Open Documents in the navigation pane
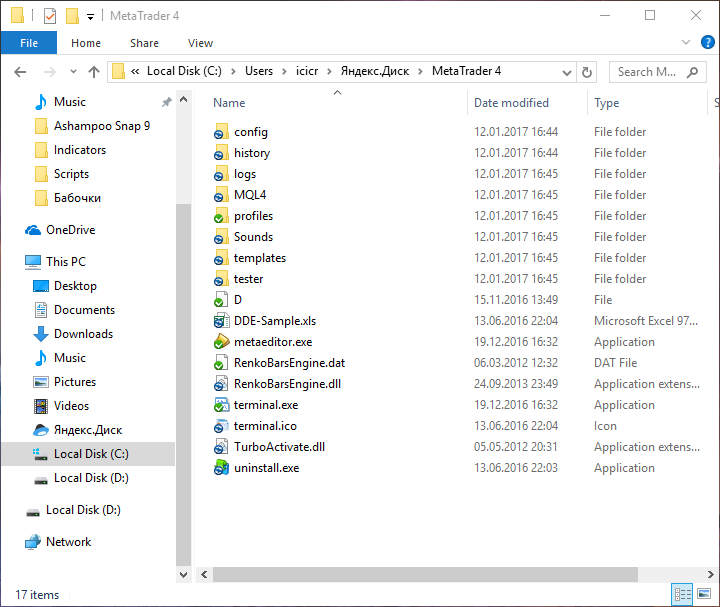 click(x=84, y=310)
